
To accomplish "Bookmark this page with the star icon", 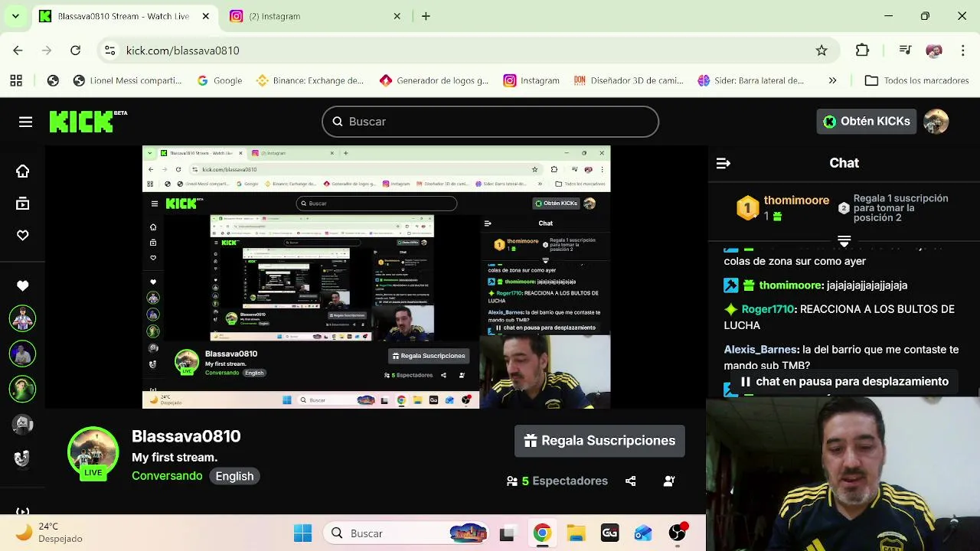I will coord(822,51).
